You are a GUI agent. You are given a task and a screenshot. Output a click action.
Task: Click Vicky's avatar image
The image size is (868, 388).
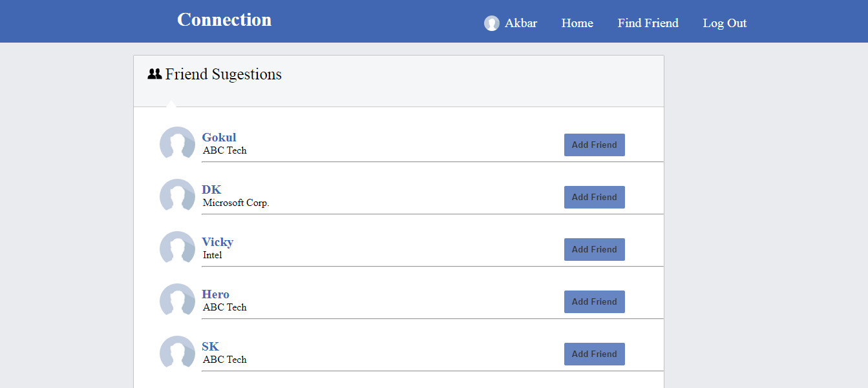pos(177,248)
